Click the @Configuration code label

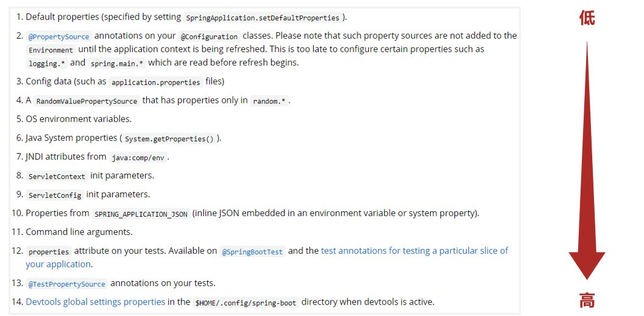click(209, 37)
